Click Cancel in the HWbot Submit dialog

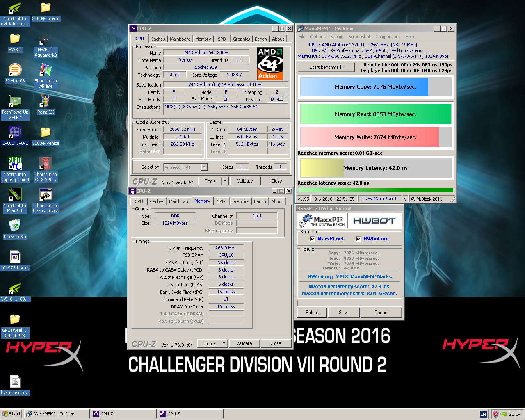[x=381, y=313]
